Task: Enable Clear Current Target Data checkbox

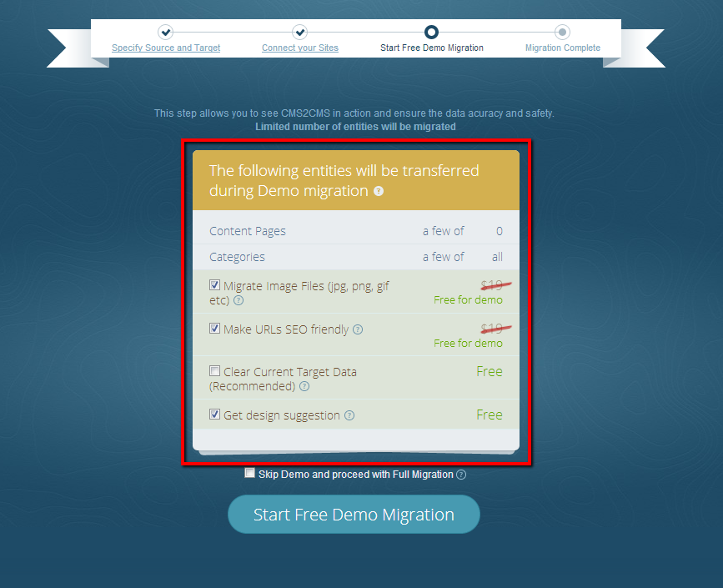Action: 214,371
